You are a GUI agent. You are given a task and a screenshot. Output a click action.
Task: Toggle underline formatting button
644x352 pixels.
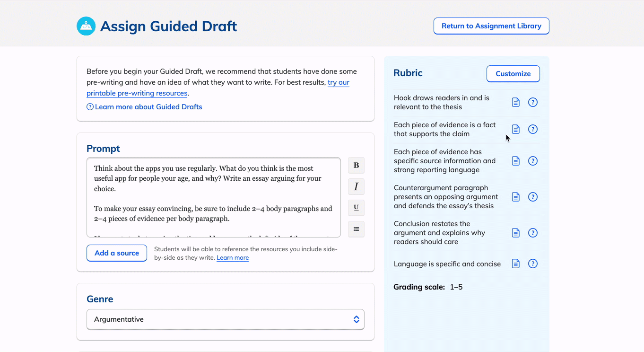coord(356,207)
